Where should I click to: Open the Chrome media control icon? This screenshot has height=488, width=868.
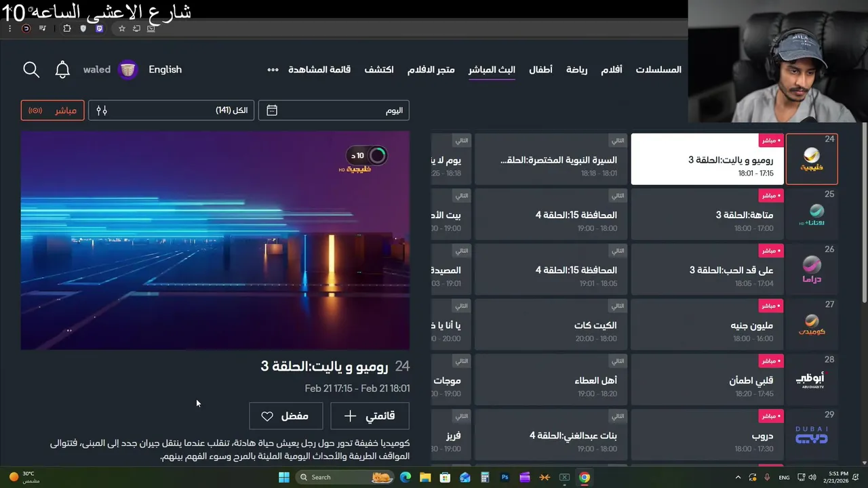click(42, 28)
